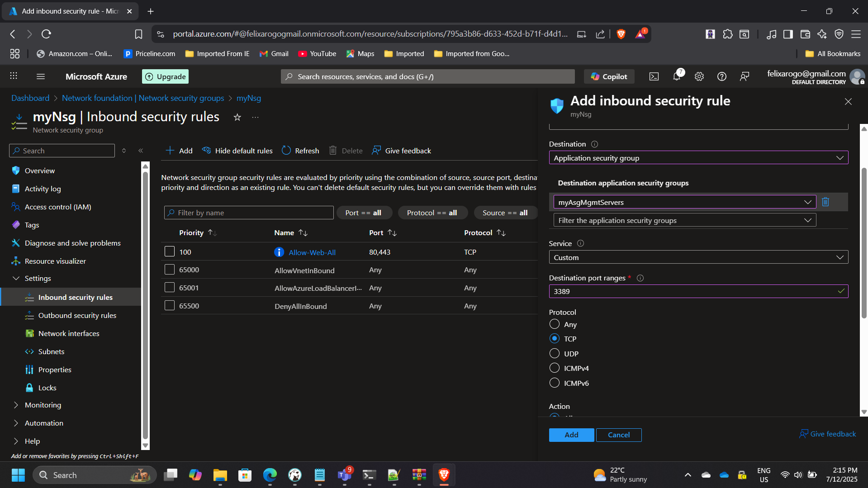This screenshot has width=868, height=488.
Task: Click the Filter by name field
Action: (x=249, y=213)
